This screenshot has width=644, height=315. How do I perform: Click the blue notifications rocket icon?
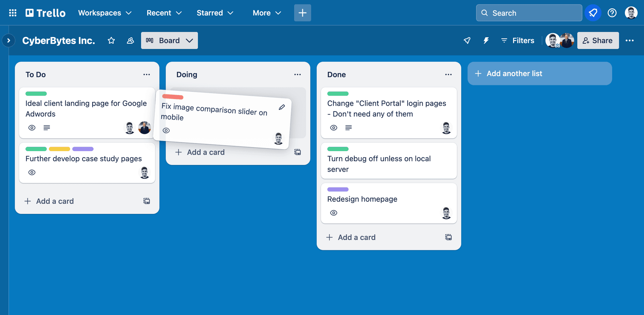click(x=593, y=13)
